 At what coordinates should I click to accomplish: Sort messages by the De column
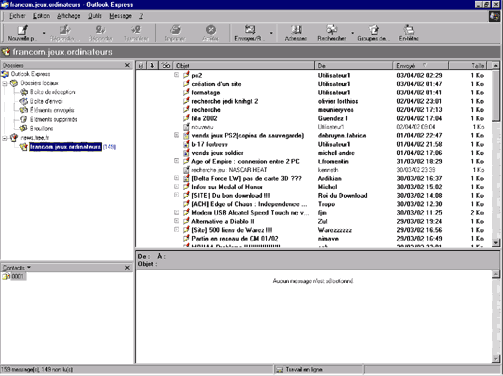point(353,65)
